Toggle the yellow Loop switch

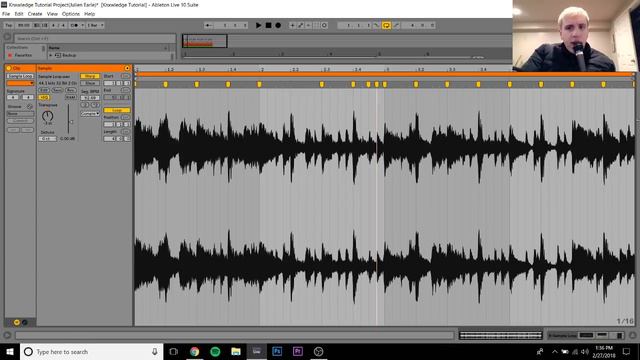click(x=386, y=26)
